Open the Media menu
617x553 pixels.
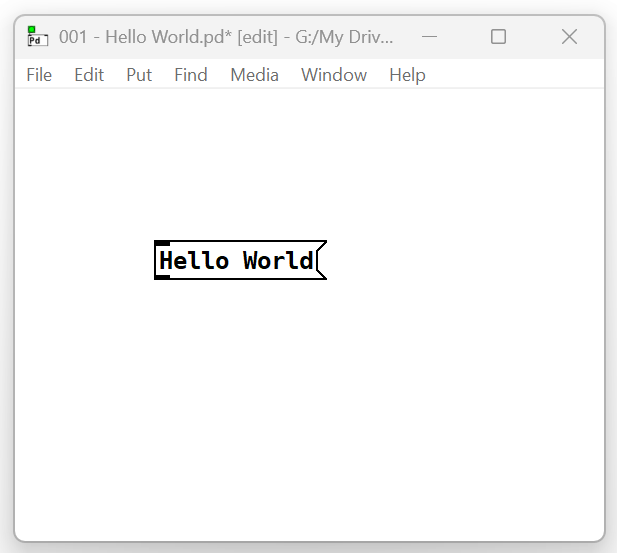(x=254, y=75)
